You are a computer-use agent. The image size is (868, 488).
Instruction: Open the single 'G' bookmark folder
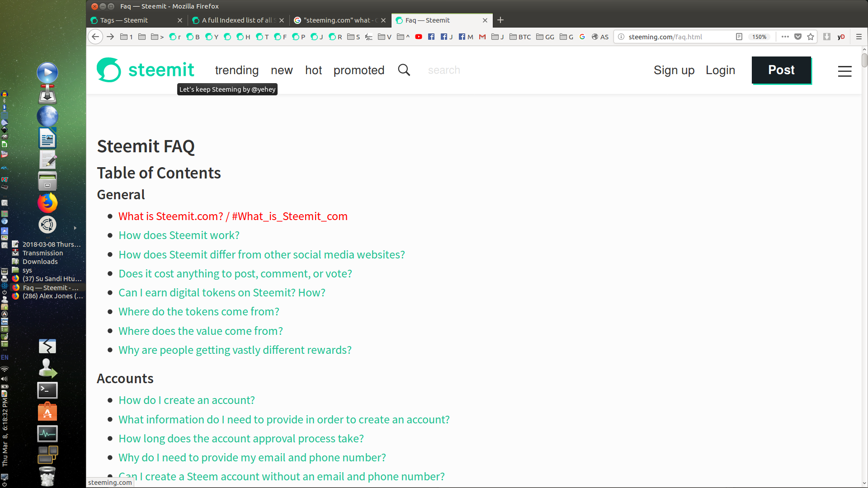pyautogui.click(x=566, y=37)
